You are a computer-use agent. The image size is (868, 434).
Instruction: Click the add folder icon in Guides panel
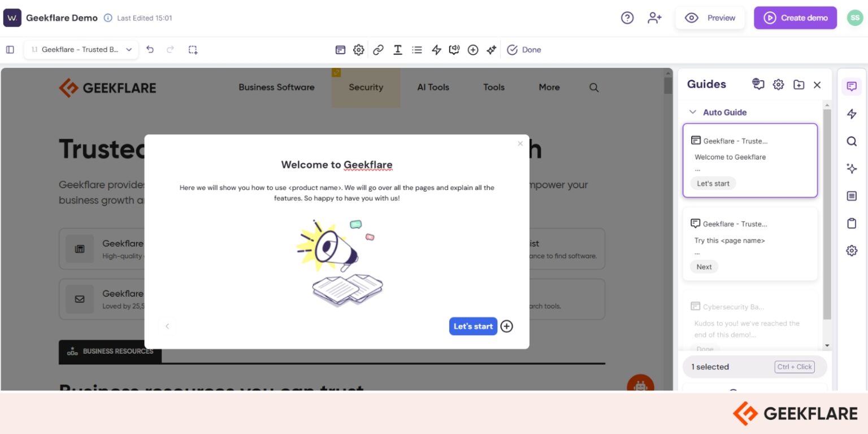coord(798,85)
